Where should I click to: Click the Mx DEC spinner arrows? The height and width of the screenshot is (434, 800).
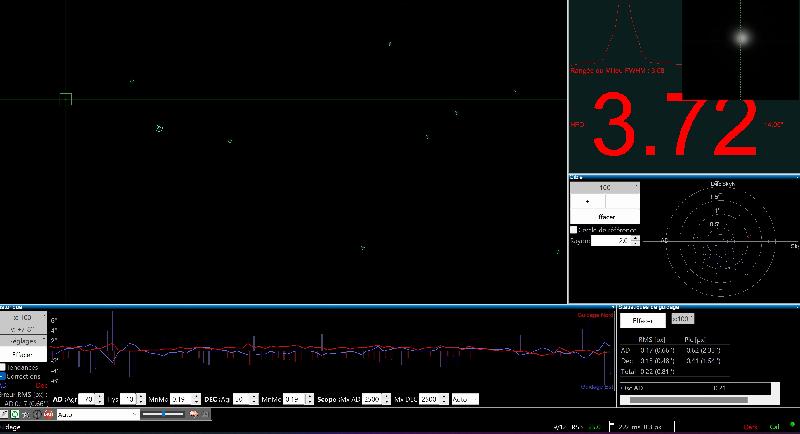pyautogui.click(x=444, y=399)
